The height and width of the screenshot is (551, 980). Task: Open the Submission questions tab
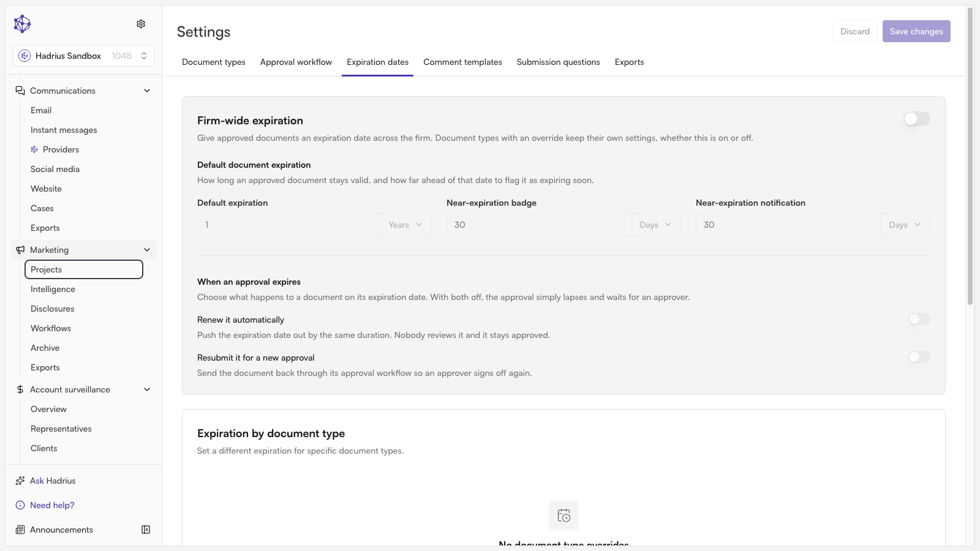click(559, 62)
